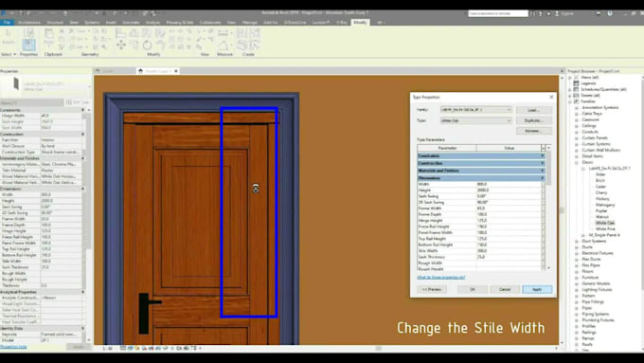This screenshot has width=644, height=363.
Task: Toggle the associate box on the Height row
Action: [543, 191]
